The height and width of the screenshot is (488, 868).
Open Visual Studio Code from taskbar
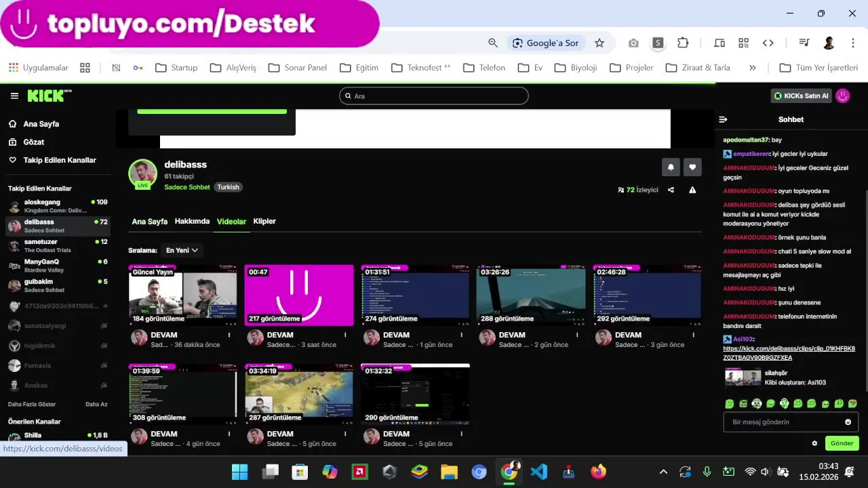539,472
